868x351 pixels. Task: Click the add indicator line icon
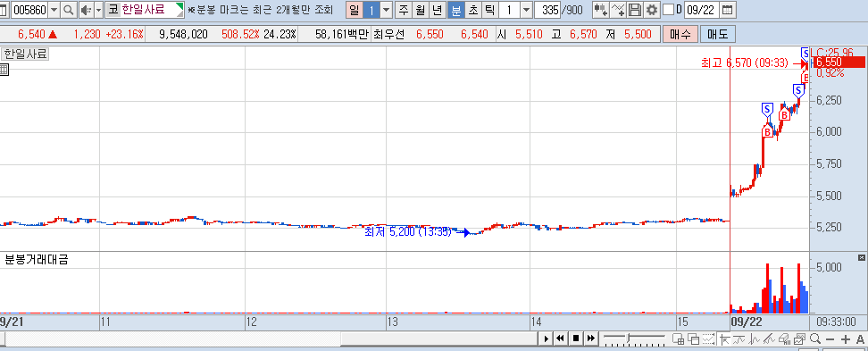click(618, 10)
